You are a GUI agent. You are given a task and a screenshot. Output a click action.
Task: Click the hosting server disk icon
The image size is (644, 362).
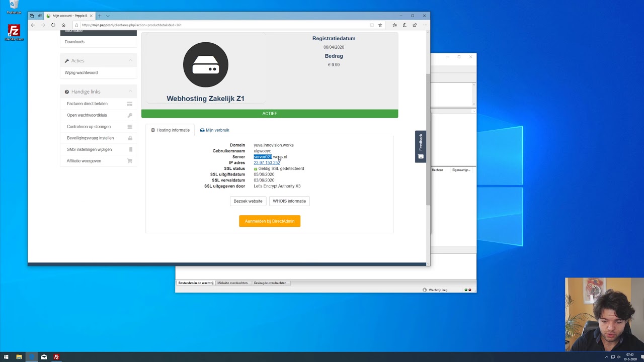point(206,65)
